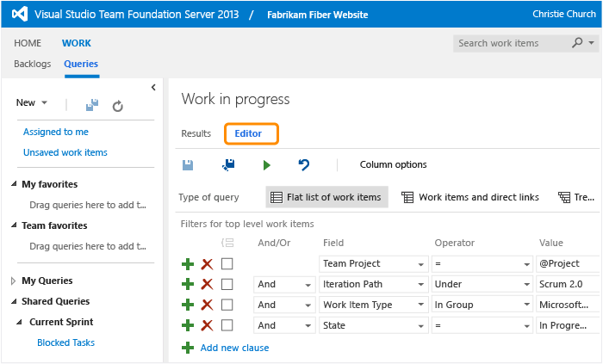
Task: Collapse the My favorites section
Action: point(14,184)
